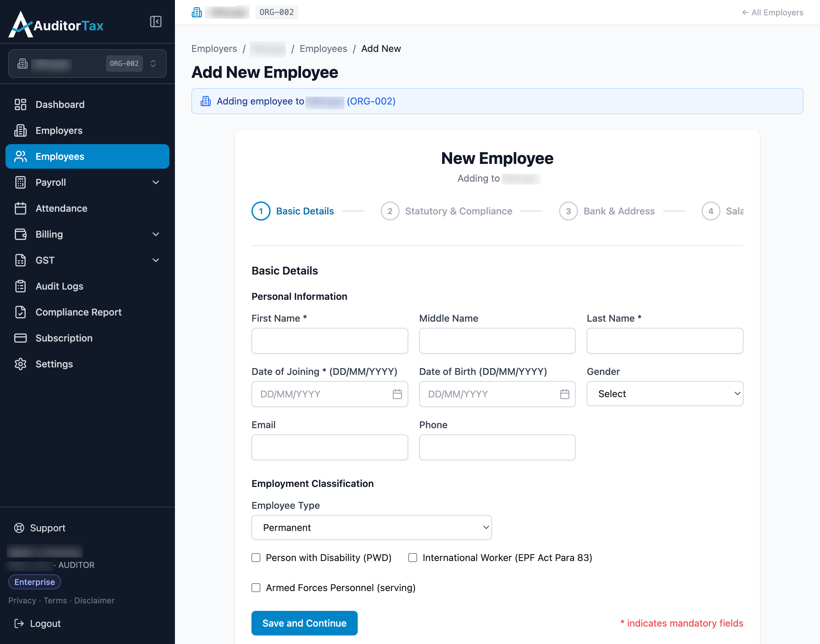
Task: Open the Gender Select dropdown
Action: 665,394
